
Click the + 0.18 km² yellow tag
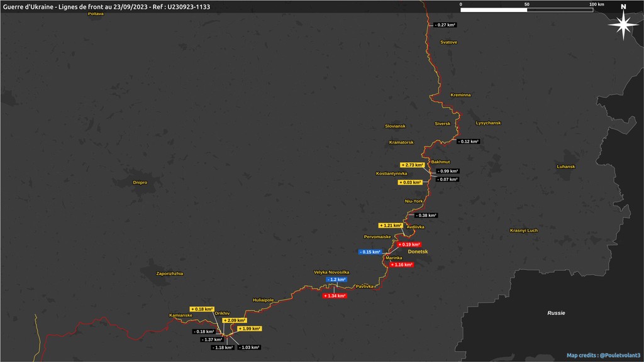(x=202, y=309)
